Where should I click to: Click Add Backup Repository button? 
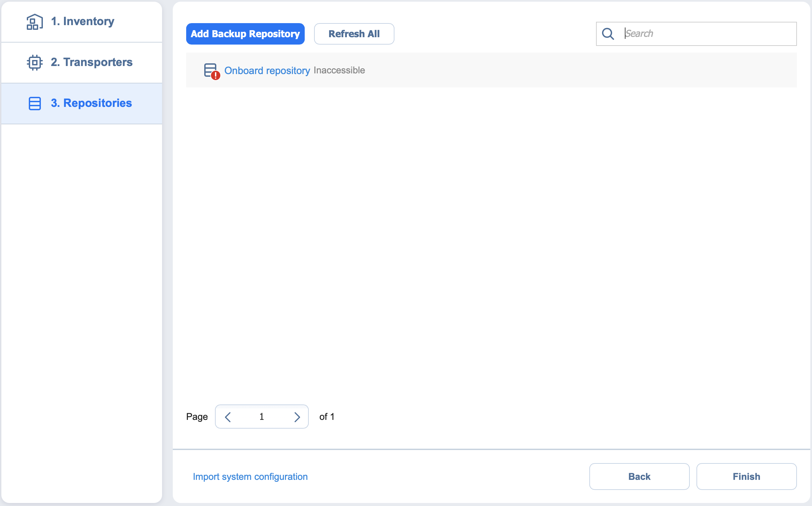pyautogui.click(x=245, y=34)
